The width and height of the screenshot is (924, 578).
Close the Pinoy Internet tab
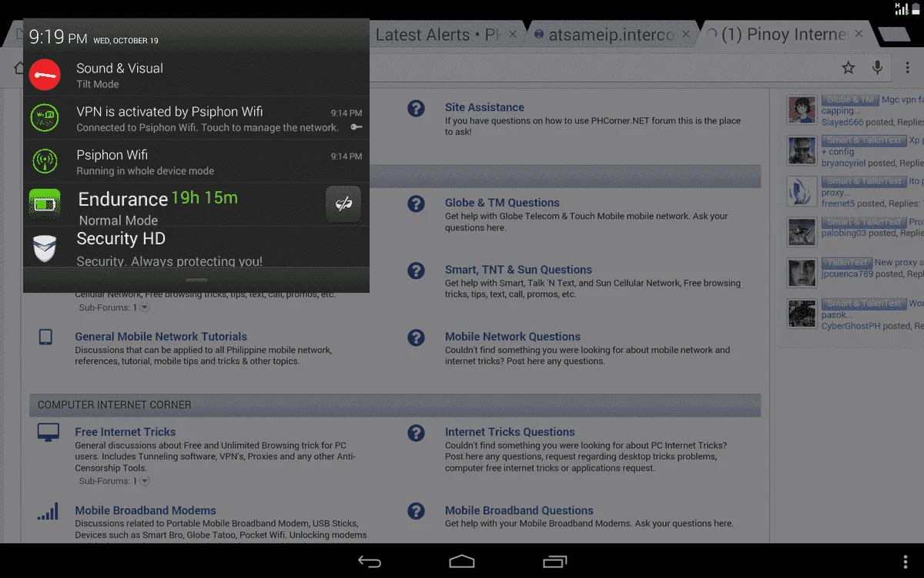point(859,34)
